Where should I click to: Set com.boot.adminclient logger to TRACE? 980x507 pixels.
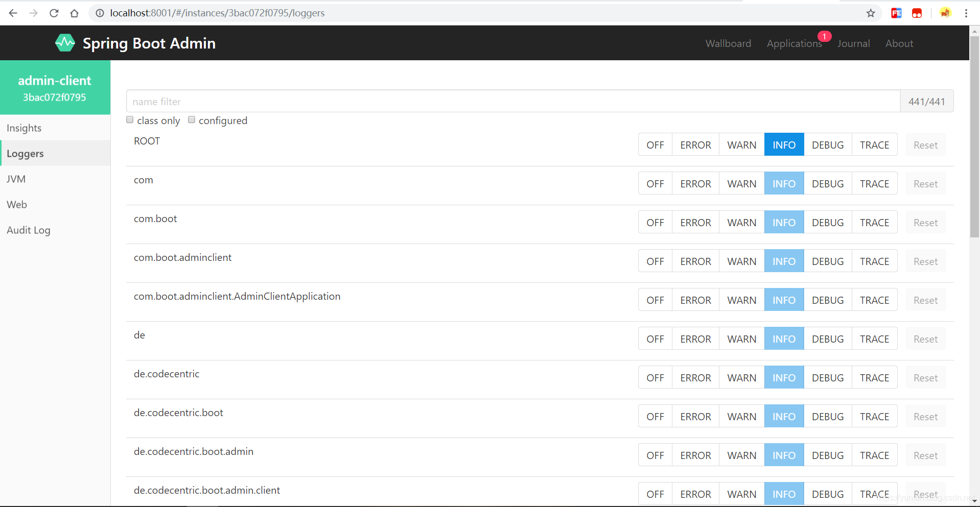(874, 261)
